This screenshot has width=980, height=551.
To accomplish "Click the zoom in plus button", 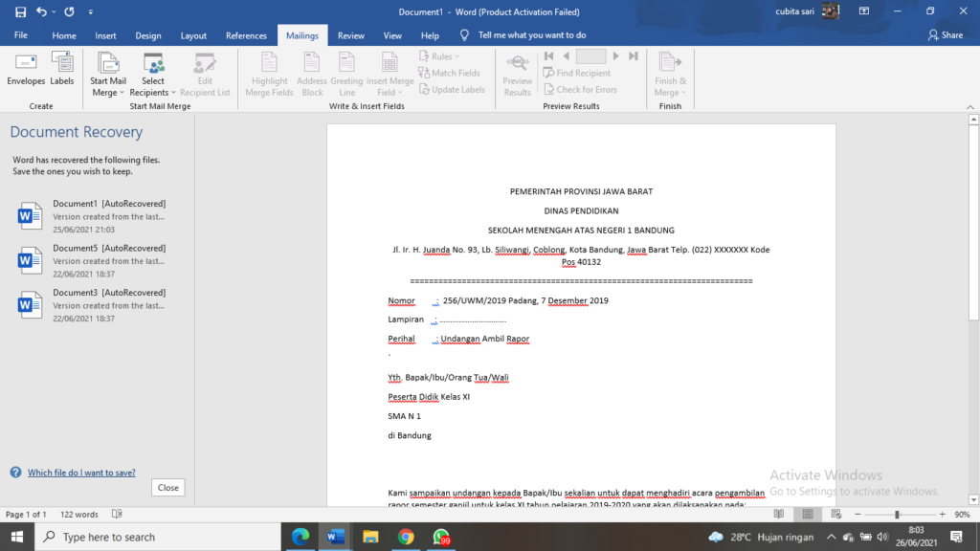I will tap(943, 514).
